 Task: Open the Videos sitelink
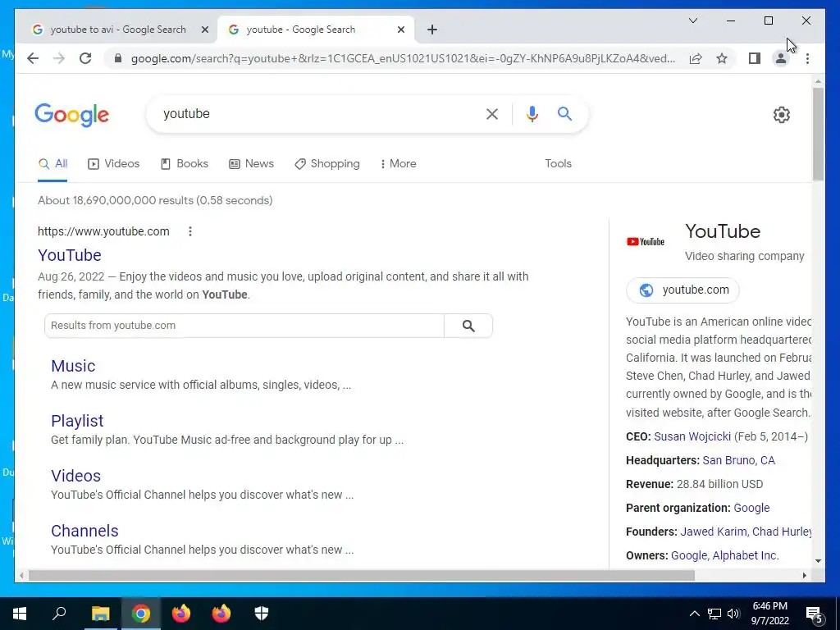[x=75, y=476]
